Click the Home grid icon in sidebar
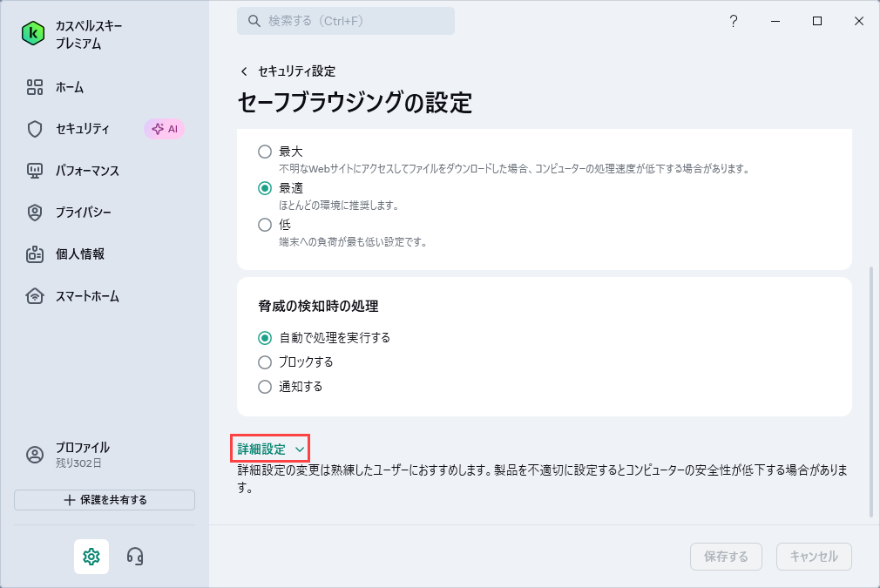This screenshot has height=588, width=880. (x=35, y=87)
